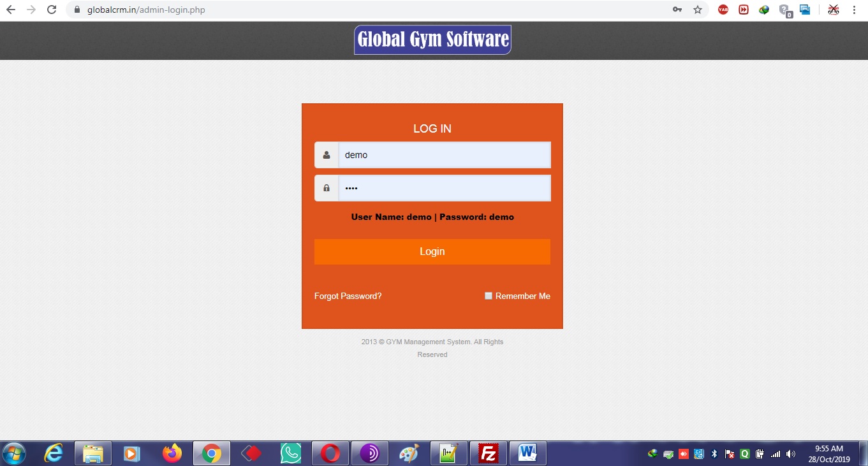The width and height of the screenshot is (868, 466).
Task: Click the padlock icon in the address bar
Action: pyautogui.click(x=76, y=10)
